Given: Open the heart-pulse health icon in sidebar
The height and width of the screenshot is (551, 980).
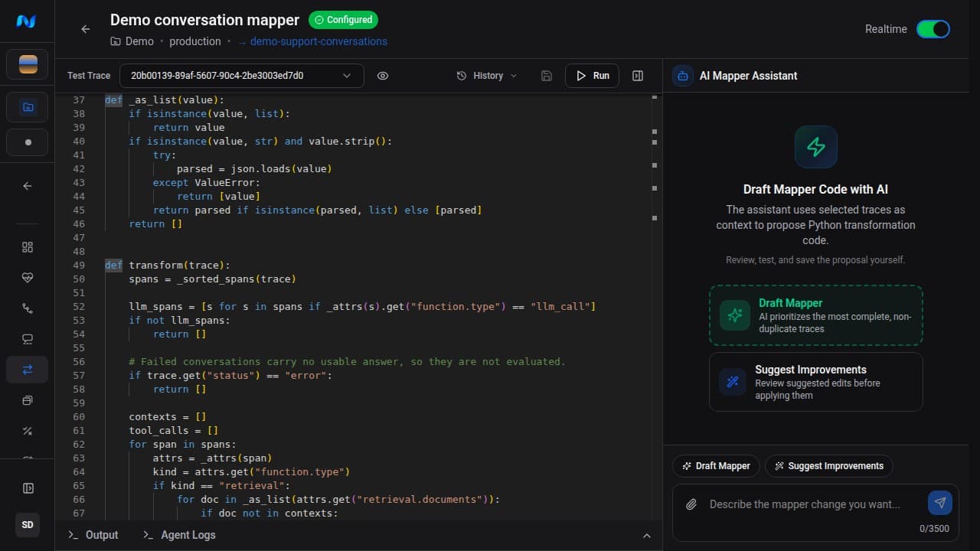Looking at the screenshot, I should [x=28, y=278].
